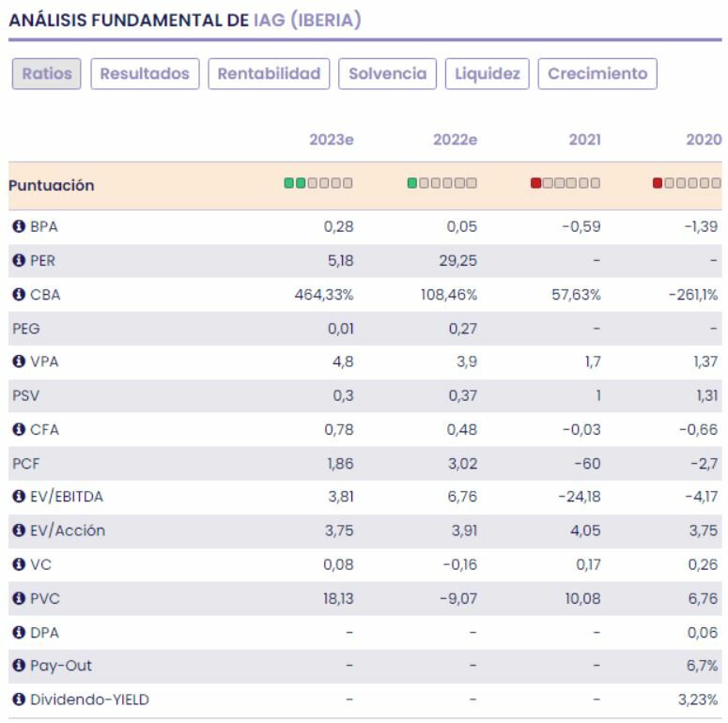Show Dividendo-YIELD info icon
The width and height of the screenshot is (728, 723).
17,700
